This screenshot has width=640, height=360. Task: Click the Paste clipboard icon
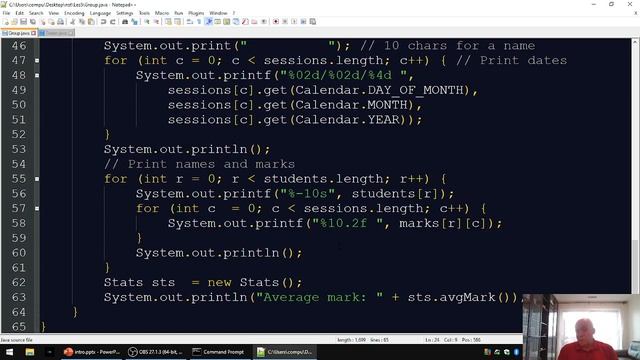point(91,22)
